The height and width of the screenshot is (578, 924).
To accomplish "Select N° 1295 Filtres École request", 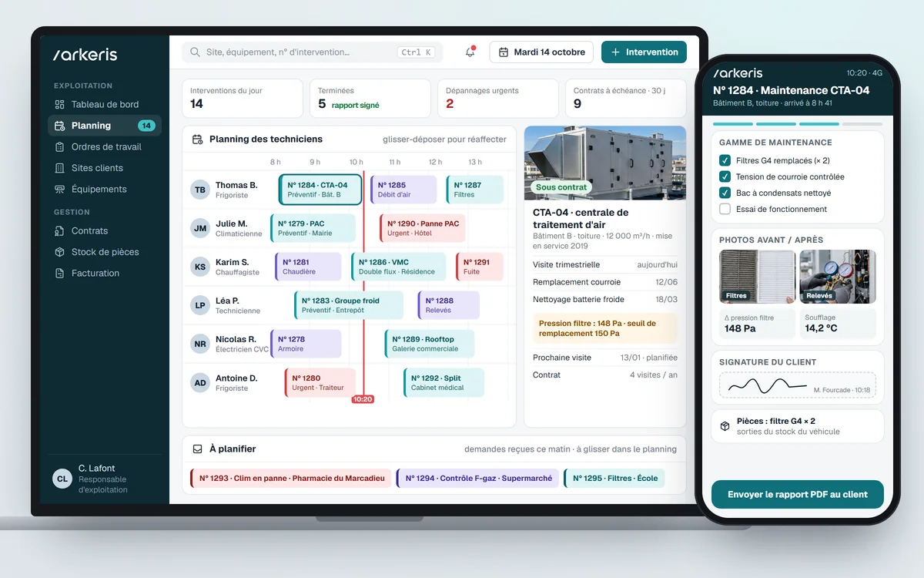I will [614, 479].
